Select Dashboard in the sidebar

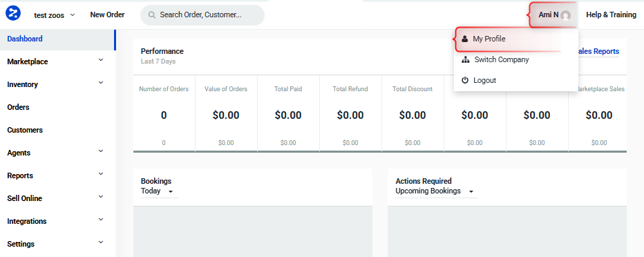(57, 39)
